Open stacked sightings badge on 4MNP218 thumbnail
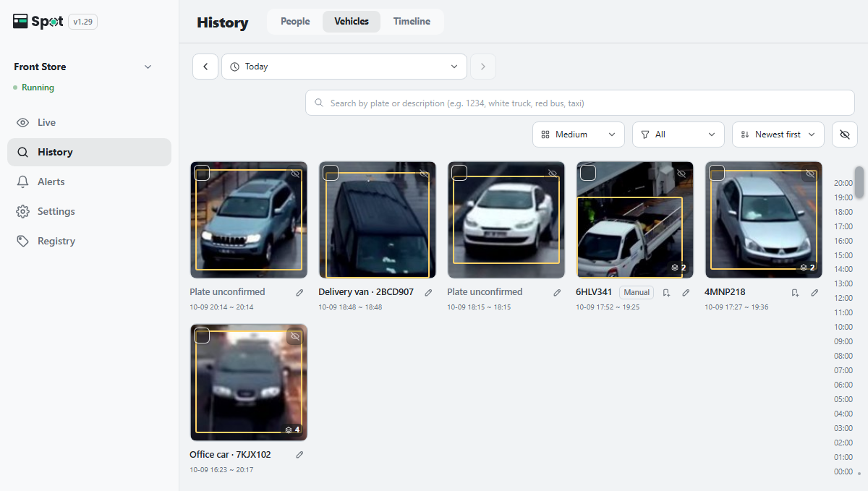Screen dimensions: 868x491 pos(807,268)
